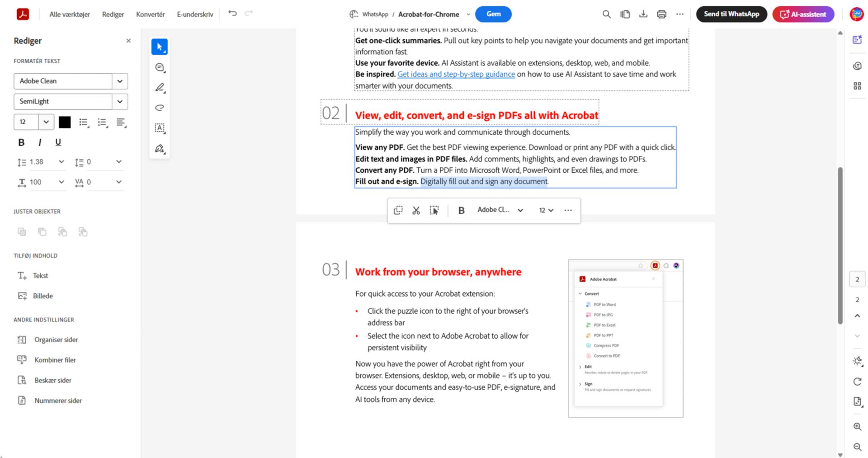
Task: Choose the signature pen tool
Action: click(160, 148)
